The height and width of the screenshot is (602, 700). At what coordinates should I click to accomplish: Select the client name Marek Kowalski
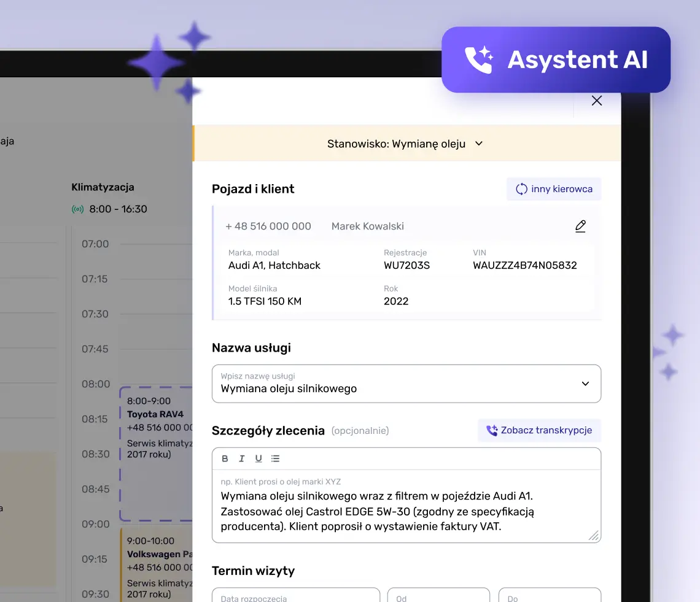click(x=367, y=226)
